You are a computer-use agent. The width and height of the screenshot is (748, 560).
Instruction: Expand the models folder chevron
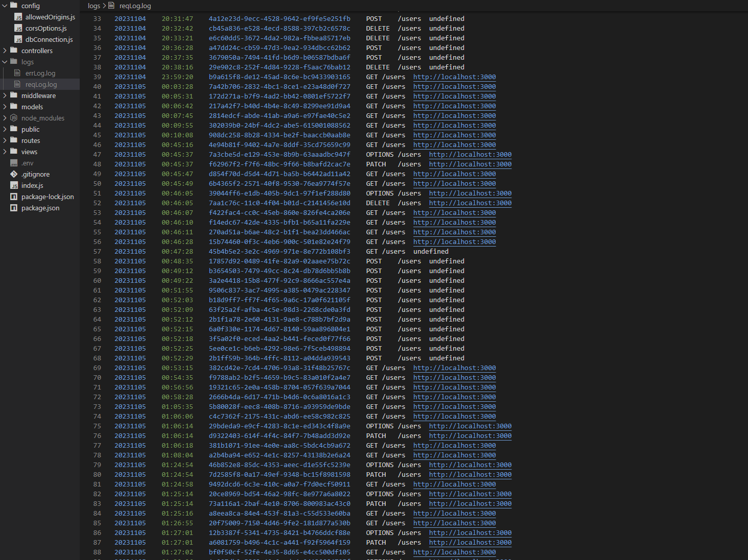pyautogui.click(x=5, y=107)
